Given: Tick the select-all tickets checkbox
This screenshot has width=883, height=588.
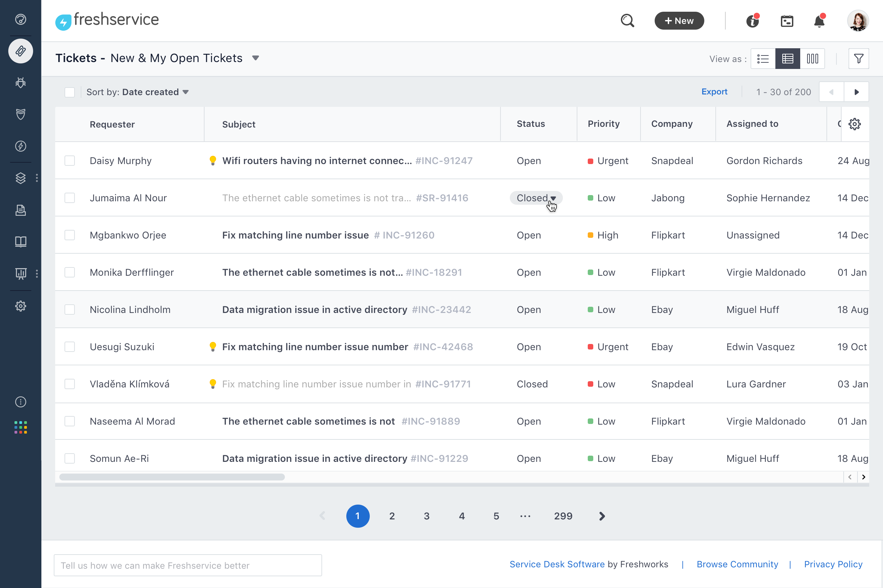Looking at the screenshot, I should click(x=70, y=92).
